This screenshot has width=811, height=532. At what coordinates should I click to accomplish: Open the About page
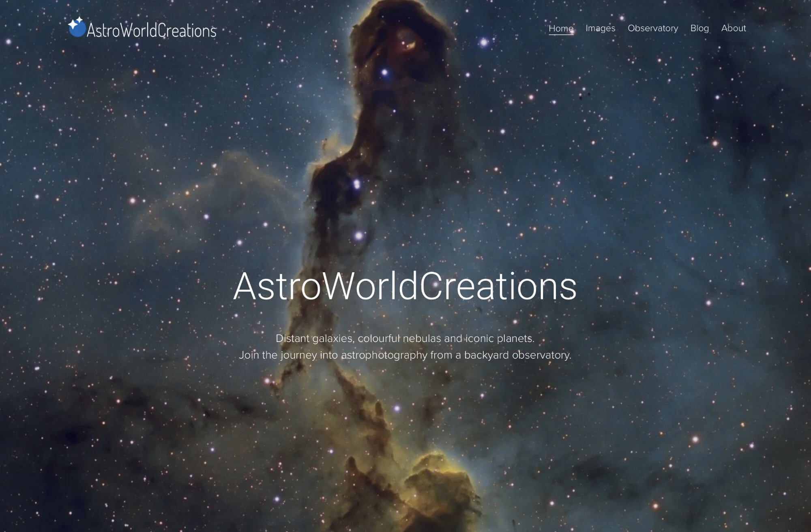tap(733, 28)
